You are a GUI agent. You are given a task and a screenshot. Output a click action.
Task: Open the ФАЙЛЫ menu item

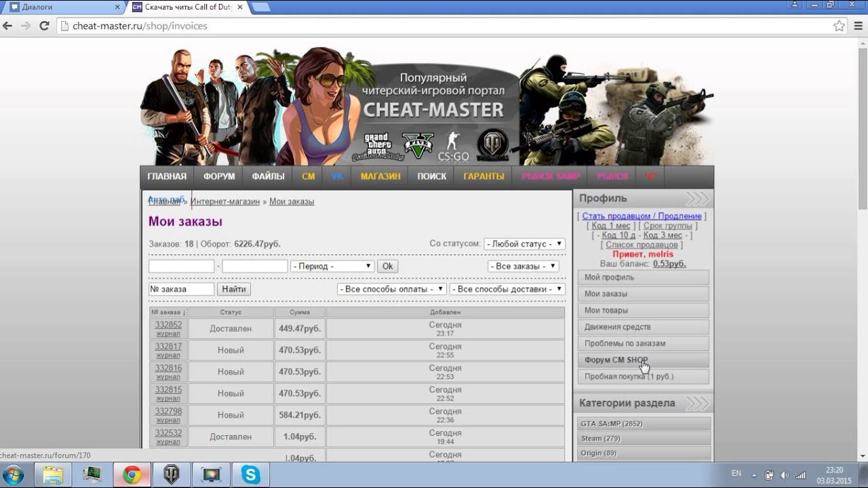(x=268, y=176)
